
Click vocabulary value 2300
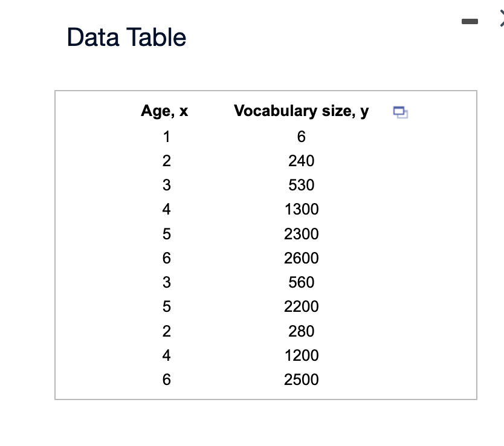point(301,234)
